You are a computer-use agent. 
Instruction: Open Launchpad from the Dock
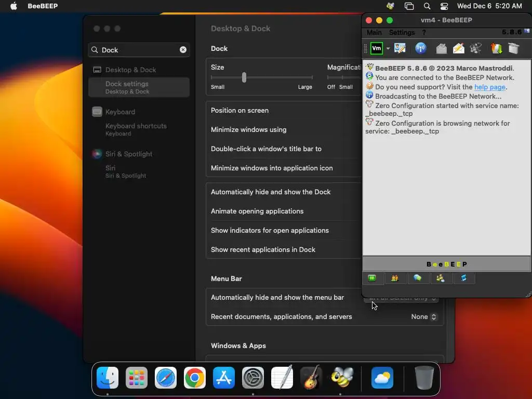click(x=137, y=378)
